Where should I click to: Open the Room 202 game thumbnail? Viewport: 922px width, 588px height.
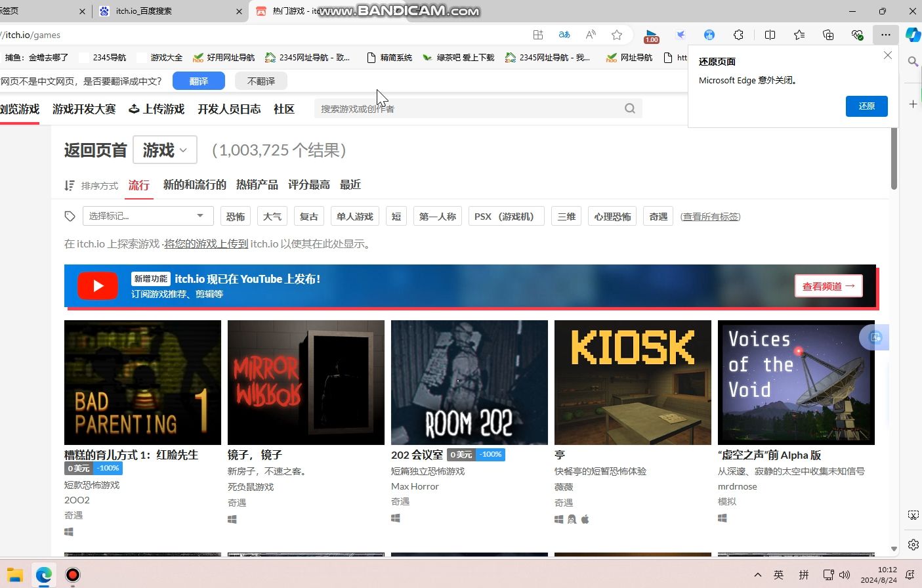coord(469,383)
